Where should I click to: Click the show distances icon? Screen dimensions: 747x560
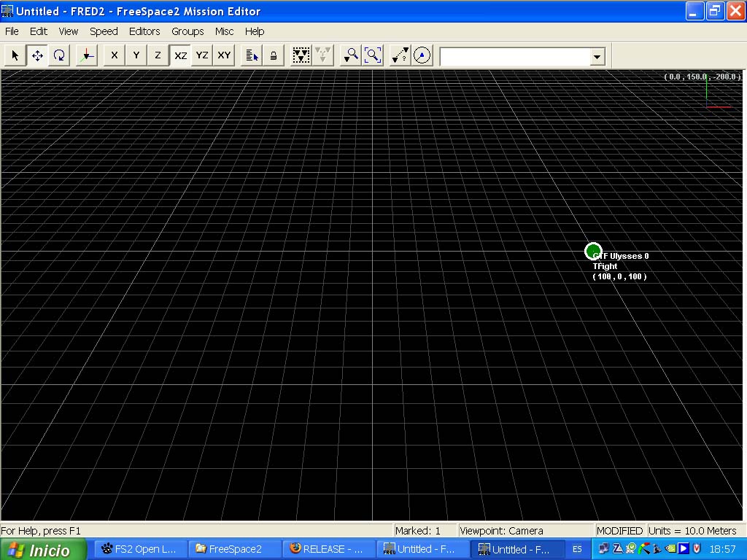pyautogui.click(x=400, y=55)
